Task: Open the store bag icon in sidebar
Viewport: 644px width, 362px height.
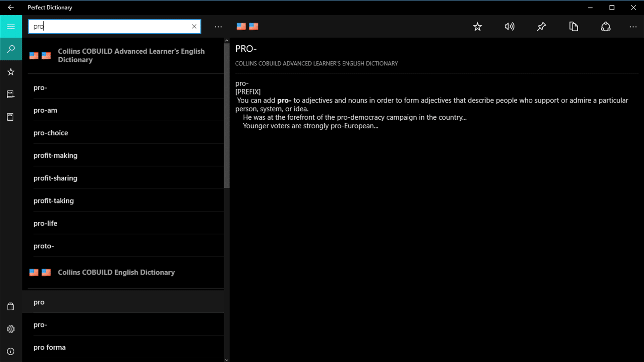Action: [11, 306]
